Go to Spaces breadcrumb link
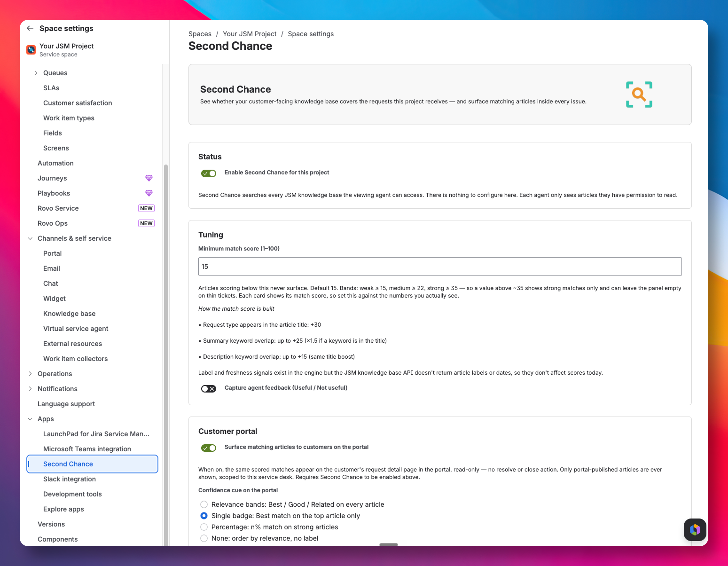The width and height of the screenshot is (728, 566). coord(200,34)
